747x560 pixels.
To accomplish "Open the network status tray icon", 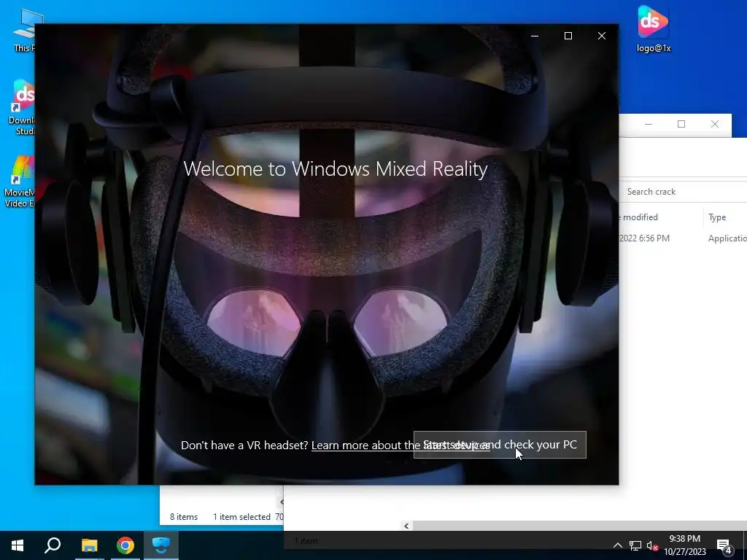I will 635,545.
